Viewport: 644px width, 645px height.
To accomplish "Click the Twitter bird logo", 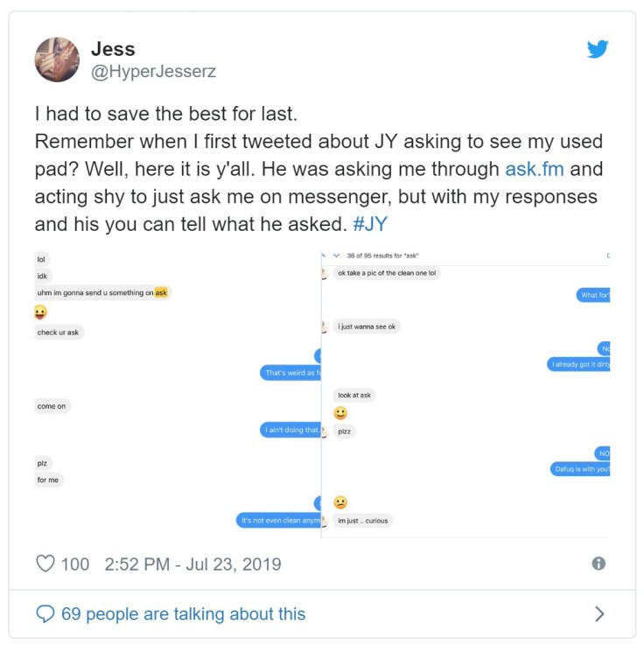I will [x=598, y=49].
